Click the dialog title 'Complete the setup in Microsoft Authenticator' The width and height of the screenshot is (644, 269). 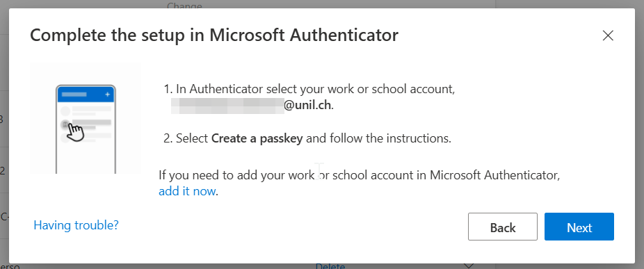tap(214, 35)
